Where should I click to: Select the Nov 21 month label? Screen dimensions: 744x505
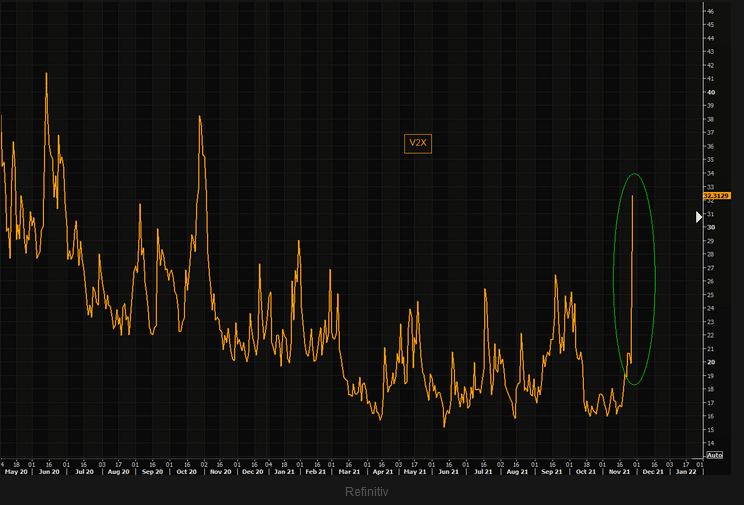[x=619, y=472]
